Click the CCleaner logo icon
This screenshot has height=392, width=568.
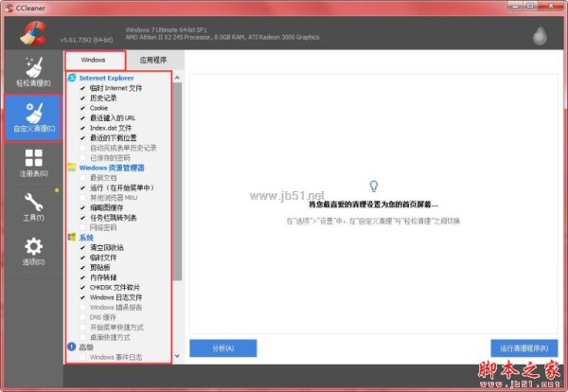tap(31, 31)
